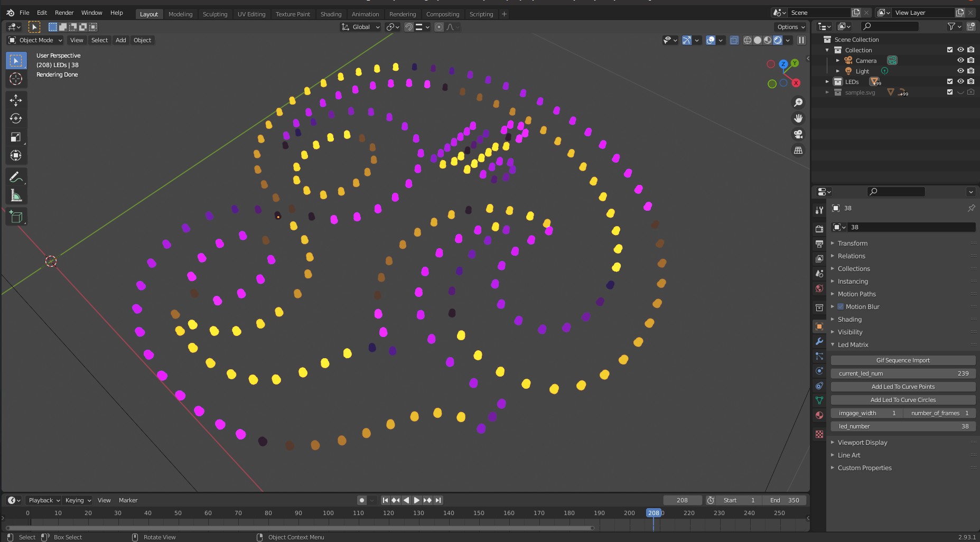Image resolution: width=980 pixels, height=542 pixels.
Task: Click the pan view hand icon
Action: tap(798, 118)
